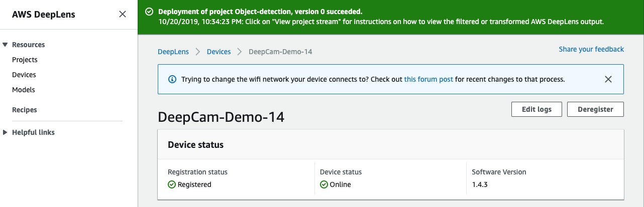The height and width of the screenshot is (207, 644).
Task: Click the 'Online' device status text
Action: 340,184
